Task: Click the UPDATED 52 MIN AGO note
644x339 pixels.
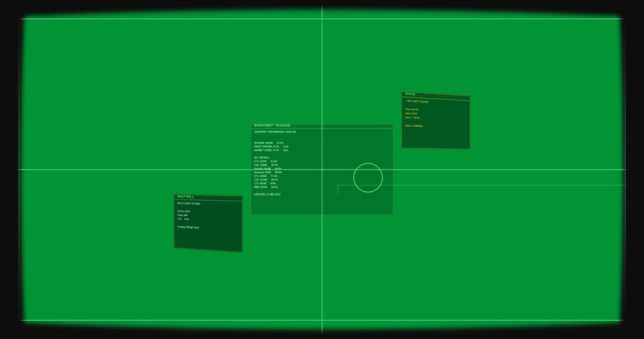Action: coord(267,194)
